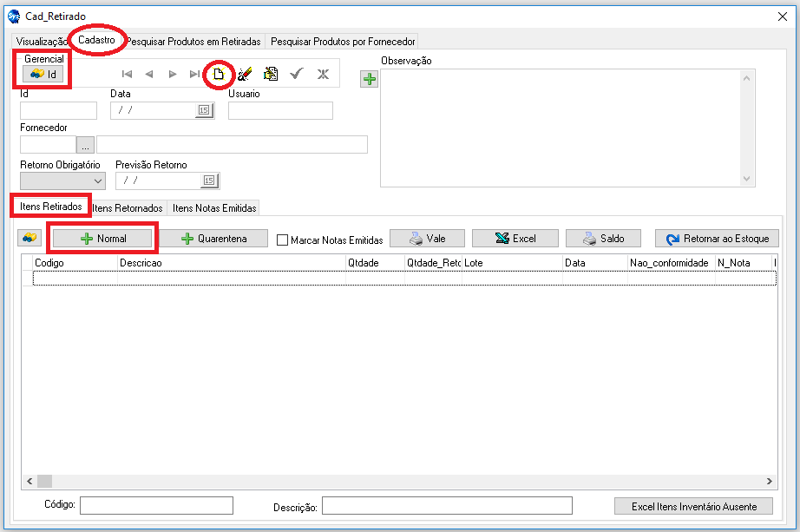Click the new record icon in navigator
This screenshot has width=800, height=532.
[x=220, y=74]
